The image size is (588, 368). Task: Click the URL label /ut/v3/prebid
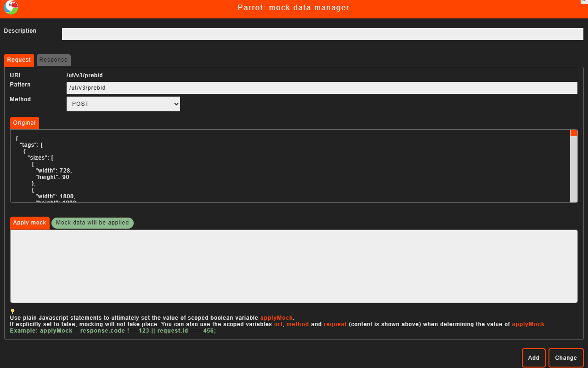84,75
